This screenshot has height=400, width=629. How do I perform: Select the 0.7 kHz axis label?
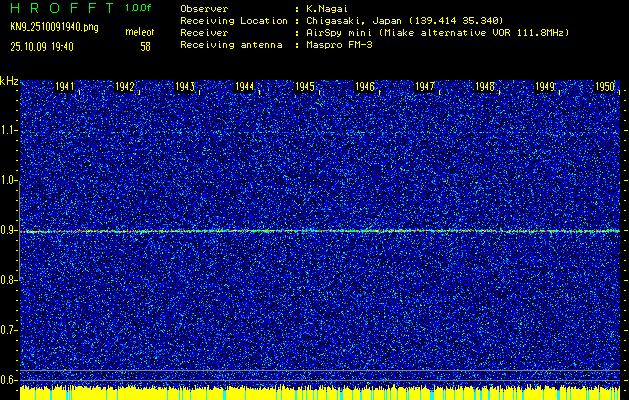(10, 329)
